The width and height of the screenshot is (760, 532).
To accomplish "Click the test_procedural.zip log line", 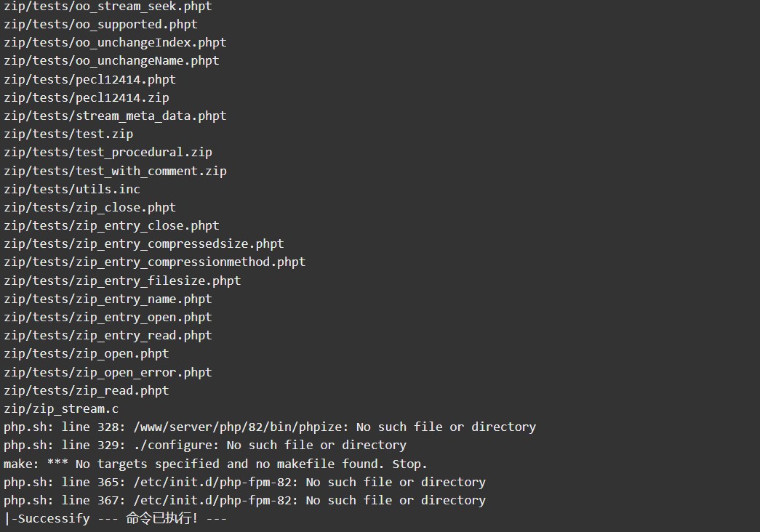I will [108, 153].
